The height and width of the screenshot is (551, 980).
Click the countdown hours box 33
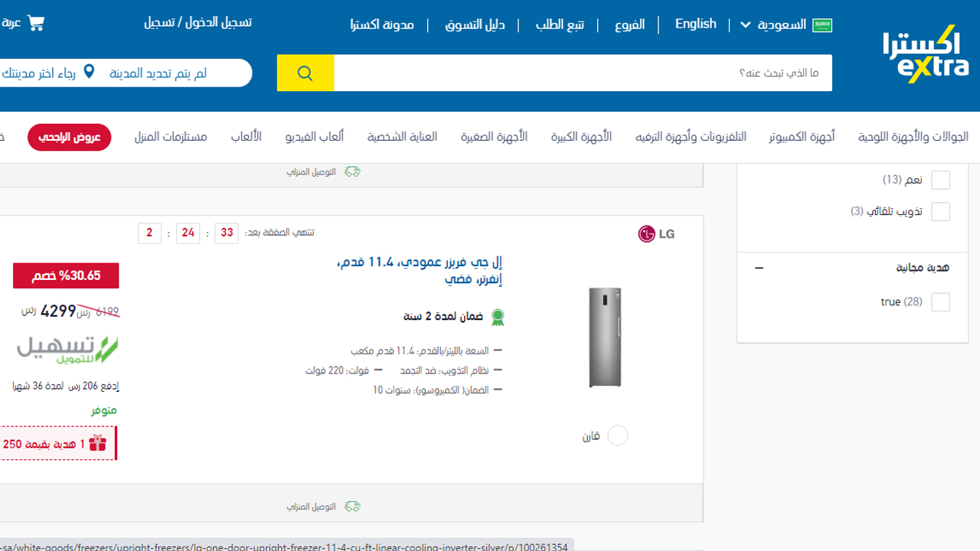(226, 233)
